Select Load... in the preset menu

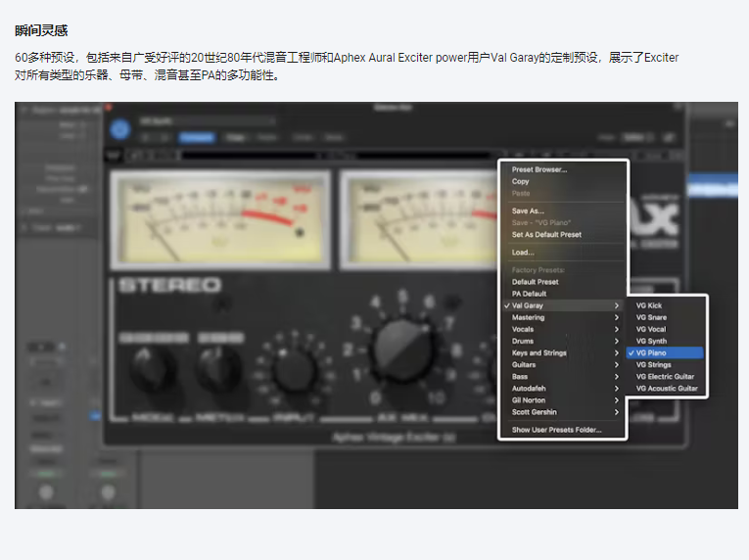[523, 253]
